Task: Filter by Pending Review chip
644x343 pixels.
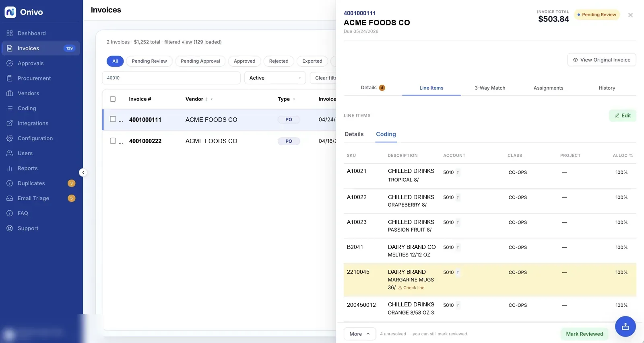Action: pyautogui.click(x=149, y=61)
